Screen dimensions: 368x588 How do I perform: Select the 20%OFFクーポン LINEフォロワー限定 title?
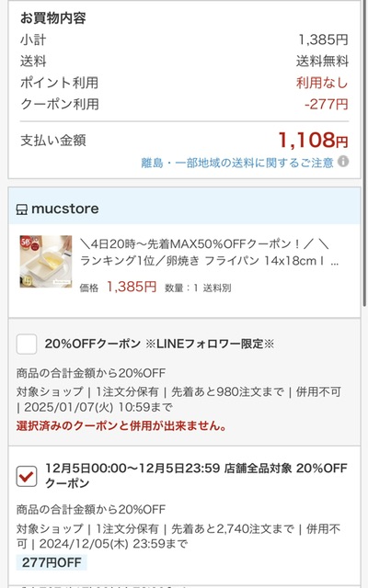159,344
